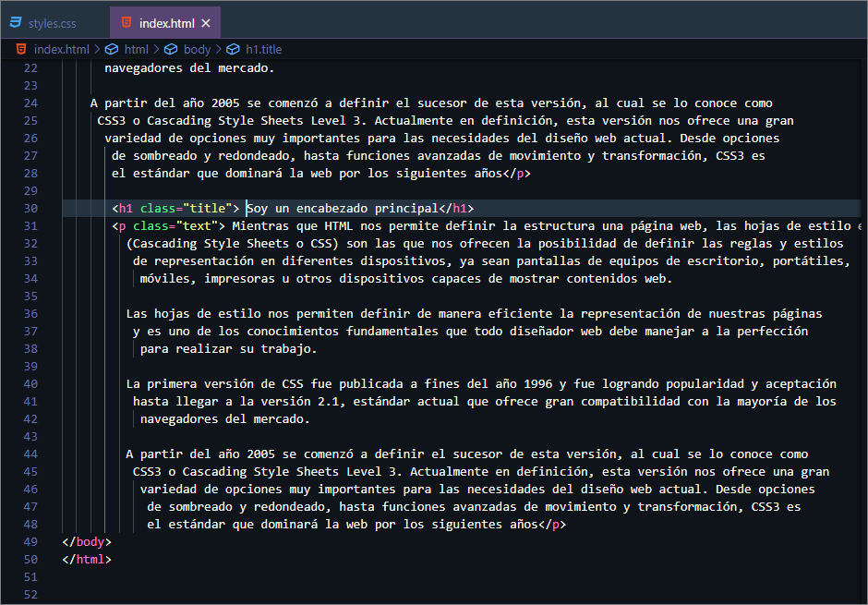Click line number 24 in the gutter

pos(31,103)
